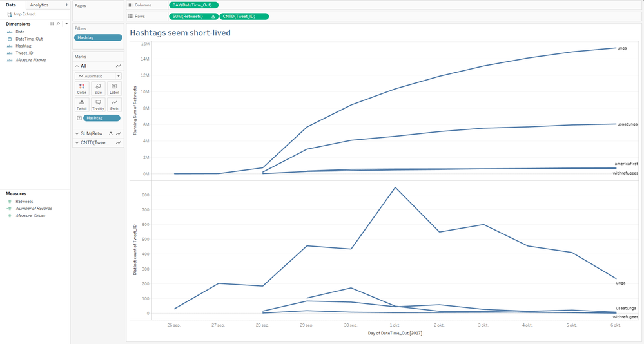Screen dimensions: 644x344
Task: Select the Measure Values field
Action: 30,216
